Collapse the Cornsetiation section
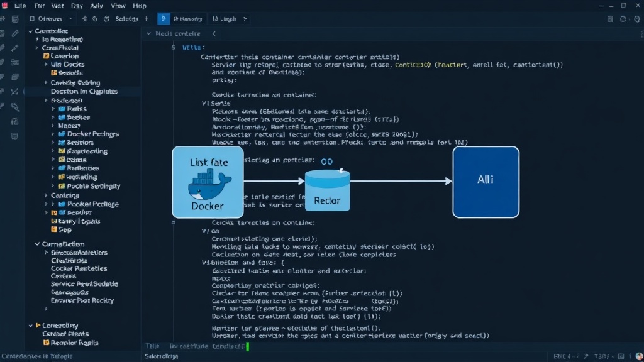This screenshot has height=362, width=644. (37, 244)
